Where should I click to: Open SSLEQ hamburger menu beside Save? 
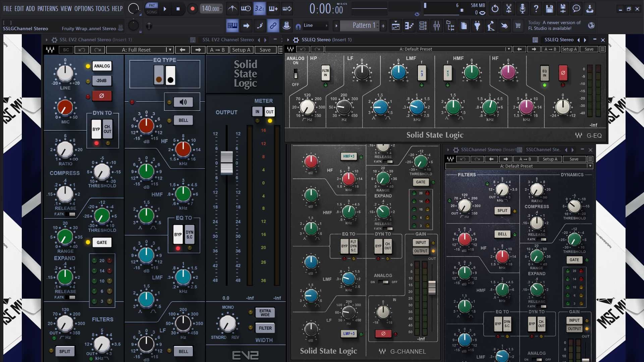click(602, 49)
